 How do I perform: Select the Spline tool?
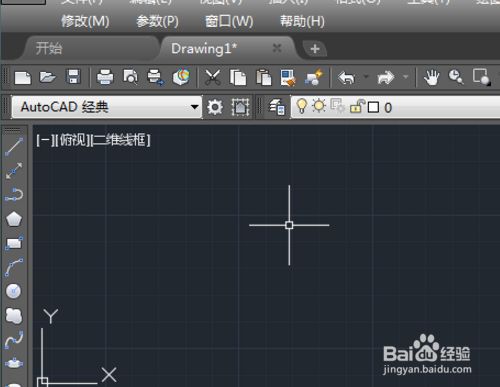(x=14, y=340)
